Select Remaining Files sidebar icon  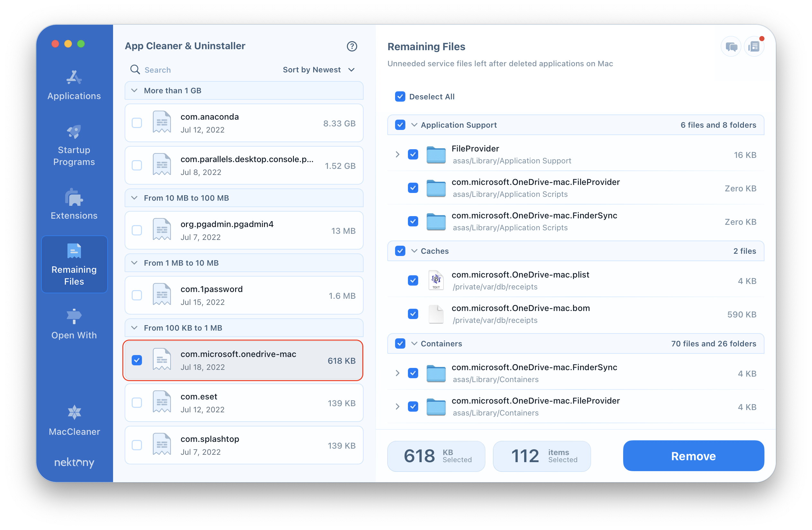(x=73, y=251)
